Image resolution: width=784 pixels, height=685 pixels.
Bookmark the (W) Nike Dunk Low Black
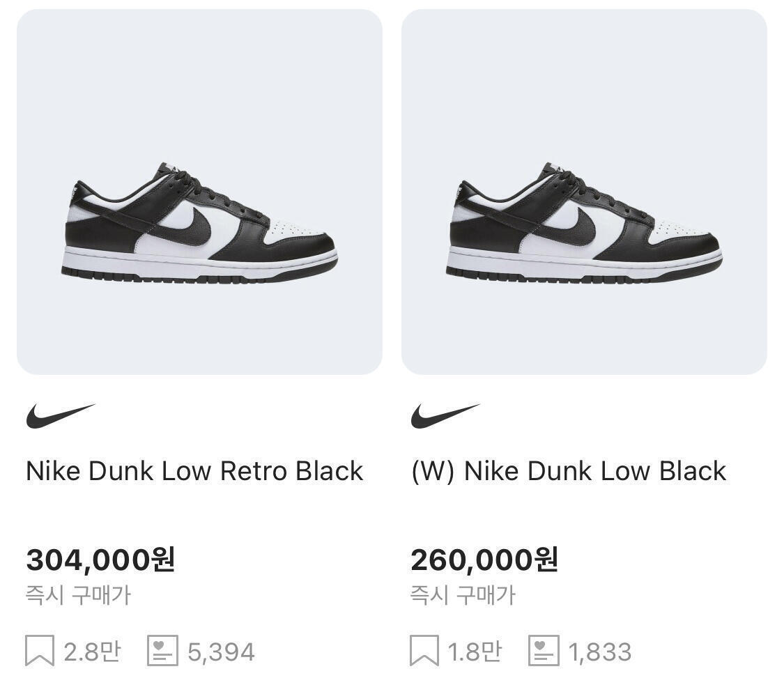click(424, 651)
